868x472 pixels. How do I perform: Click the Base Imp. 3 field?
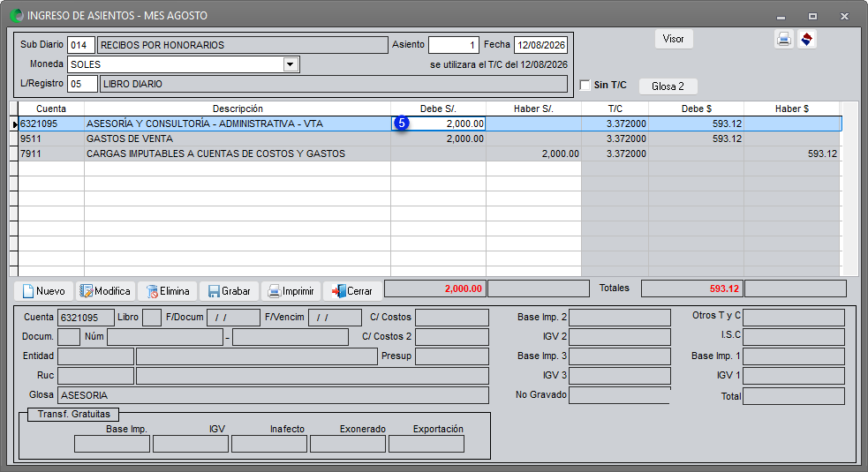[620, 356]
